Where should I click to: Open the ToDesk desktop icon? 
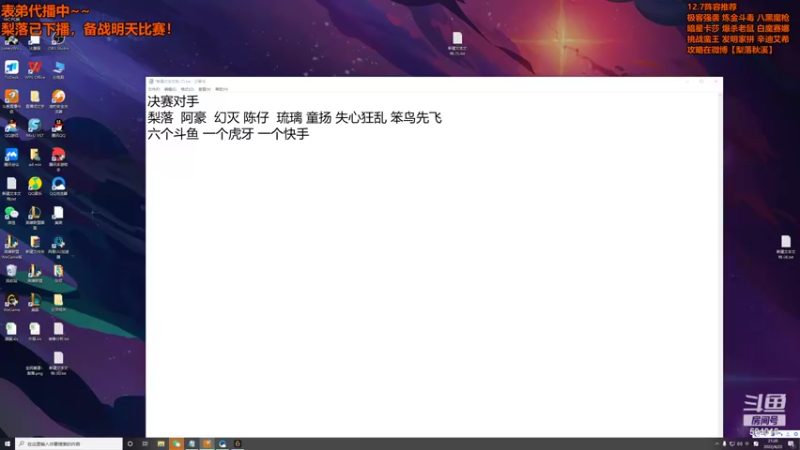click(x=11, y=70)
